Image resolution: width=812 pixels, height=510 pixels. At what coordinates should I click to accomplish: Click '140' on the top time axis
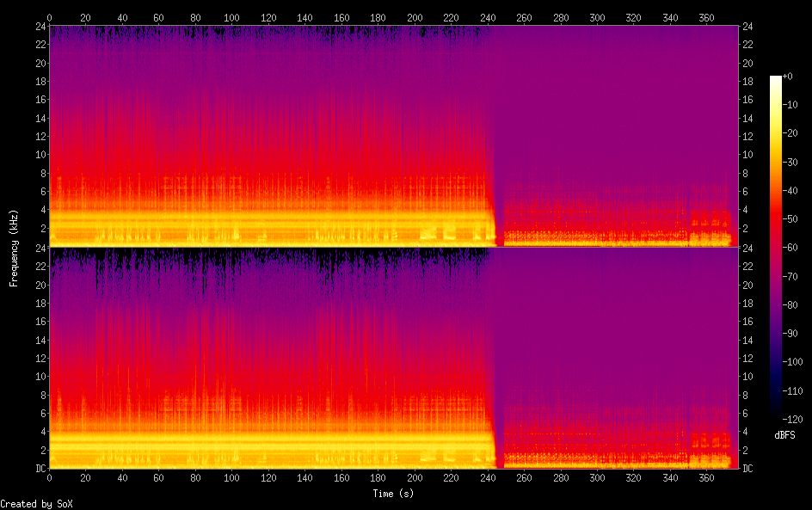304,17
